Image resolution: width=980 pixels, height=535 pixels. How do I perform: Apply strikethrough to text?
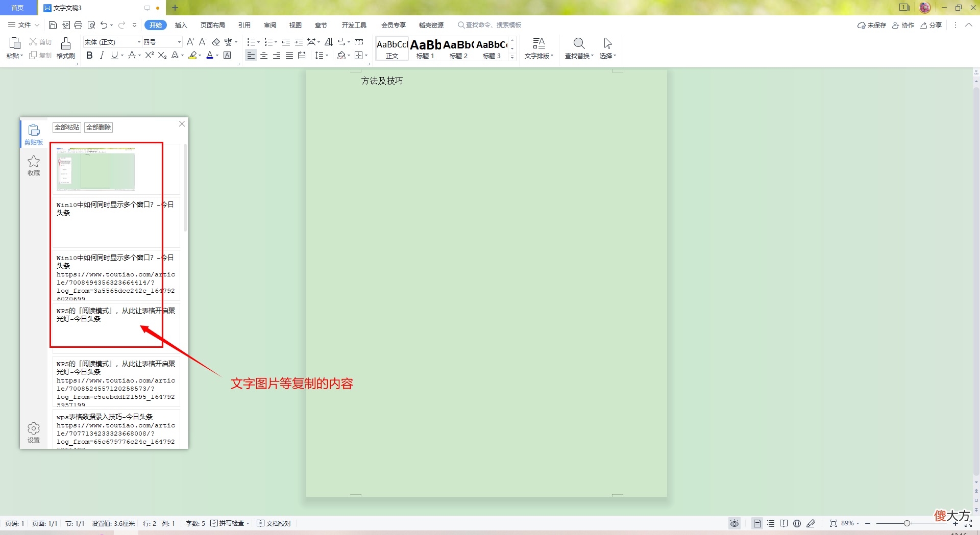click(132, 55)
